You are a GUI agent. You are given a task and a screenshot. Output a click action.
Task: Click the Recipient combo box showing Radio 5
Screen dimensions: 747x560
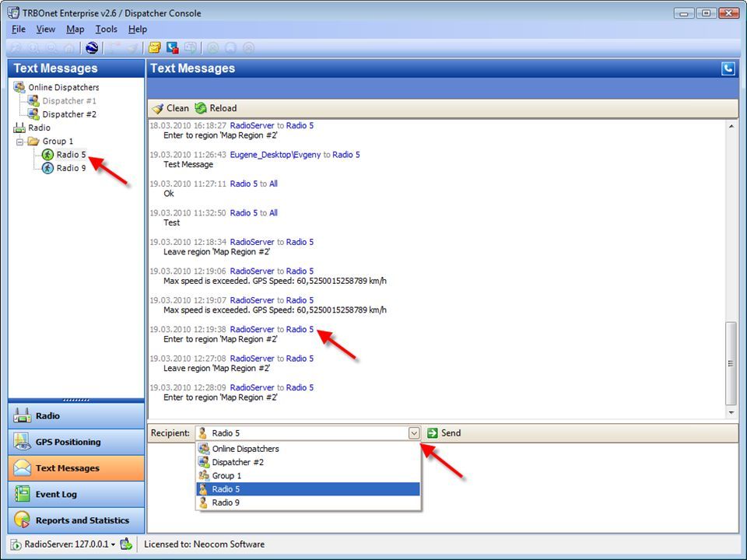pyautogui.click(x=308, y=433)
